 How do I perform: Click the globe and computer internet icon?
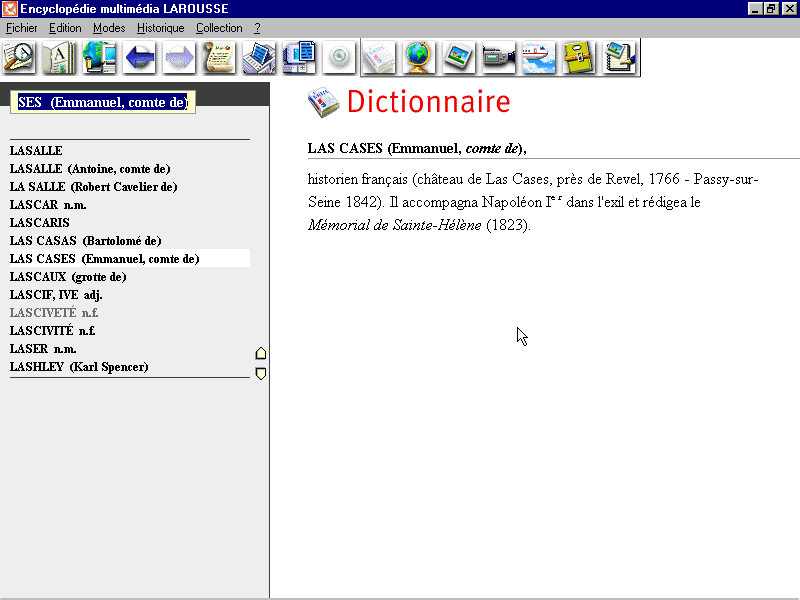(x=99, y=57)
